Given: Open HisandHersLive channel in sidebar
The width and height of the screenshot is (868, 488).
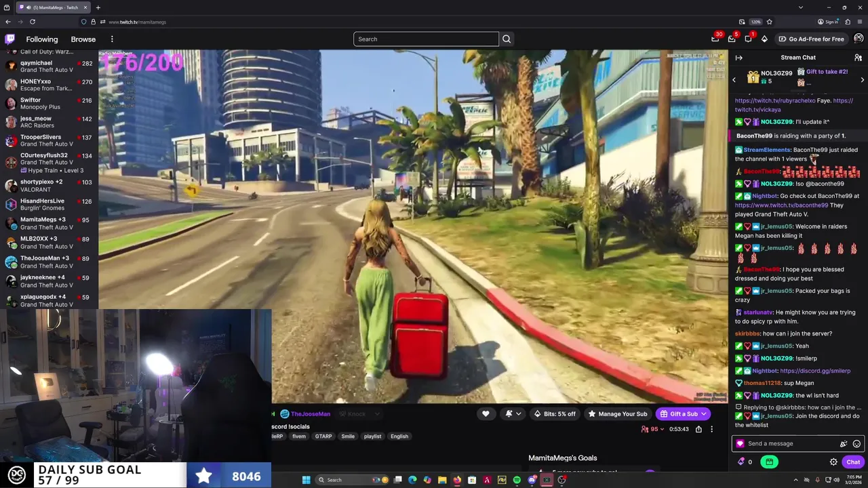Looking at the screenshot, I should tap(49, 204).
